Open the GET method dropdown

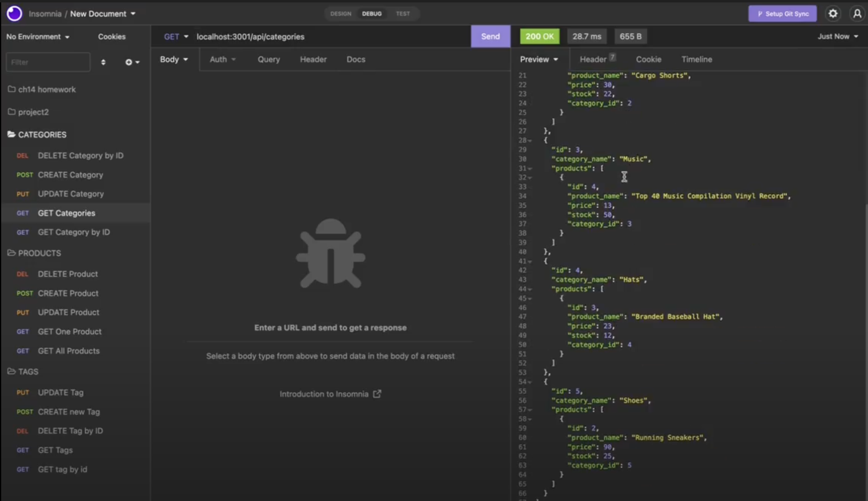click(176, 37)
